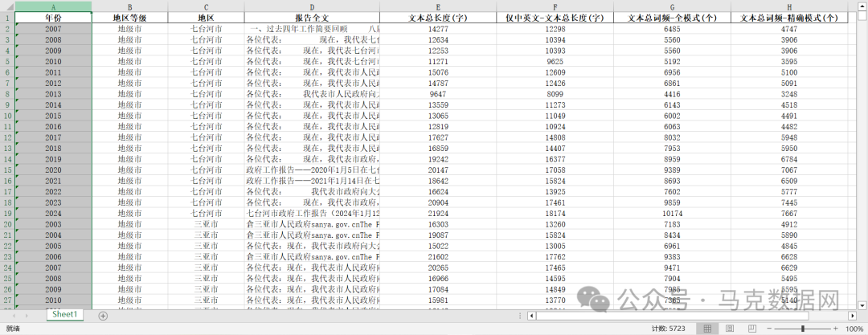Select the cell with value 16303

[439, 224]
